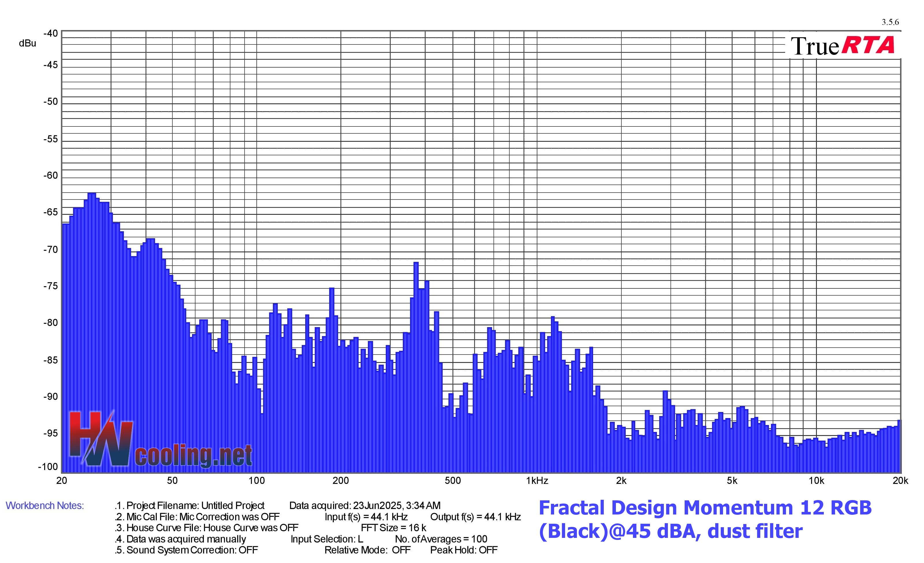Select the "Input Selection: L" text
924x563 pixels.
tap(327, 539)
